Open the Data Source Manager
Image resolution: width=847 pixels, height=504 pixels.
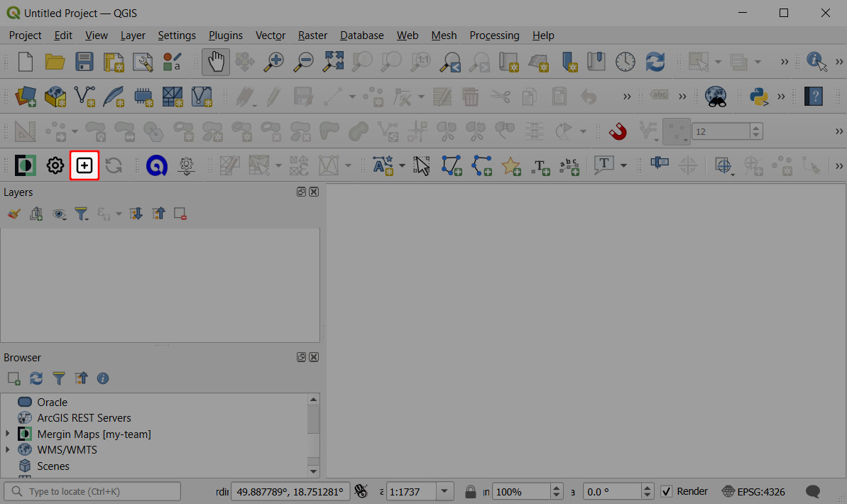tap(25, 97)
